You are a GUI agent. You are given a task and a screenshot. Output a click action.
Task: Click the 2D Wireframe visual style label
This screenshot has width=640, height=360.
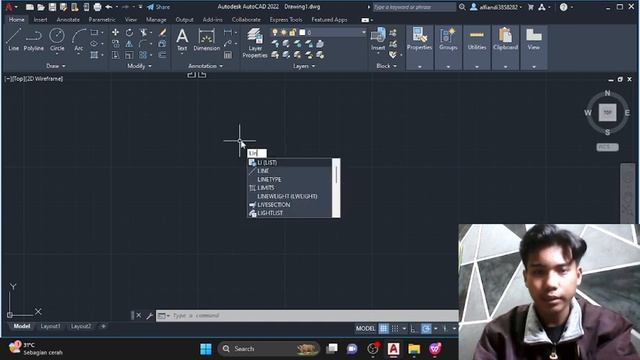coord(44,79)
